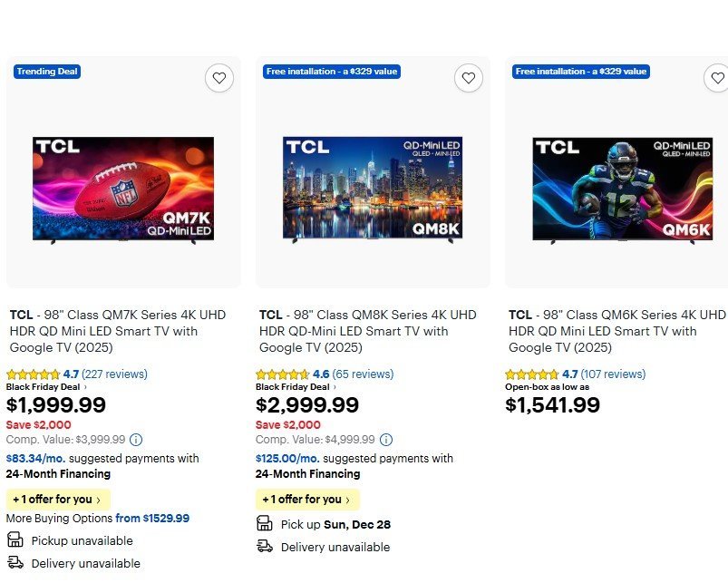Open the +1 offer for you on QM8K
The width and height of the screenshot is (728, 583).
click(x=306, y=499)
